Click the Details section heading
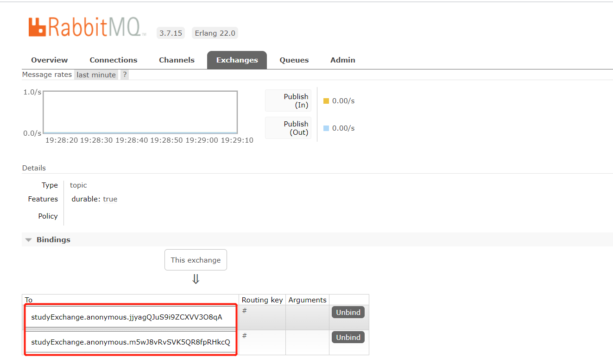This screenshot has width=613, height=364. click(x=34, y=168)
